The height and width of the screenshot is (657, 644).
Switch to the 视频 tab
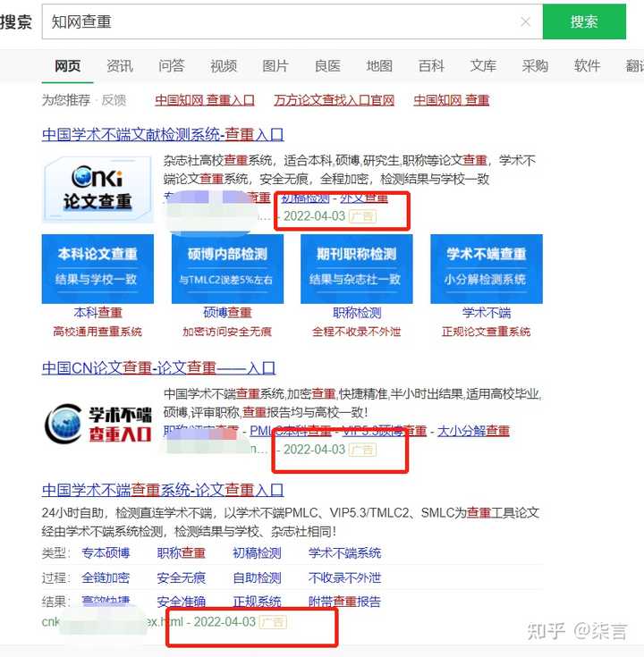coord(224,66)
